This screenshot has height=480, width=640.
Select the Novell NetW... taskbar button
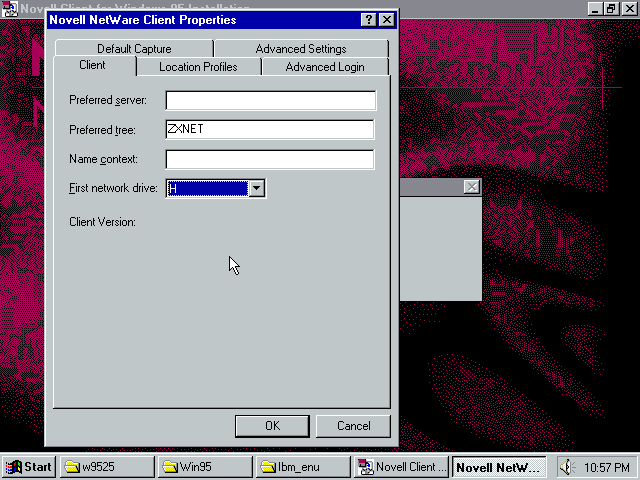click(x=499, y=467)
